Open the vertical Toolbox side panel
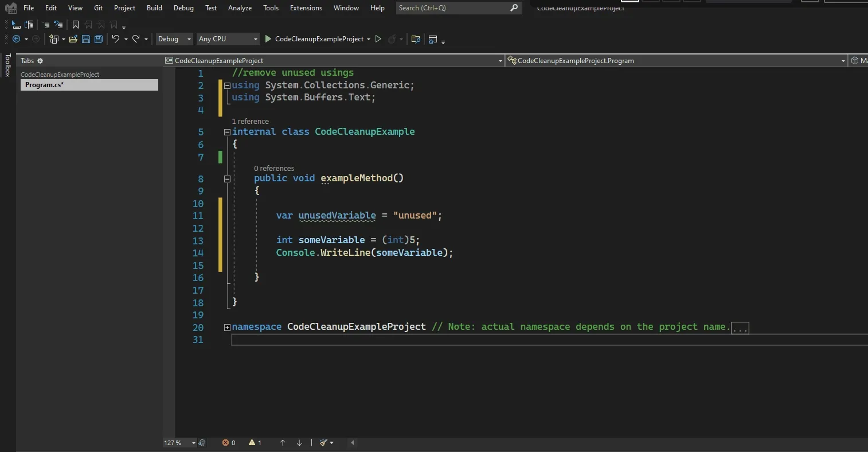The image size is (868, 452). click(7, 65)
